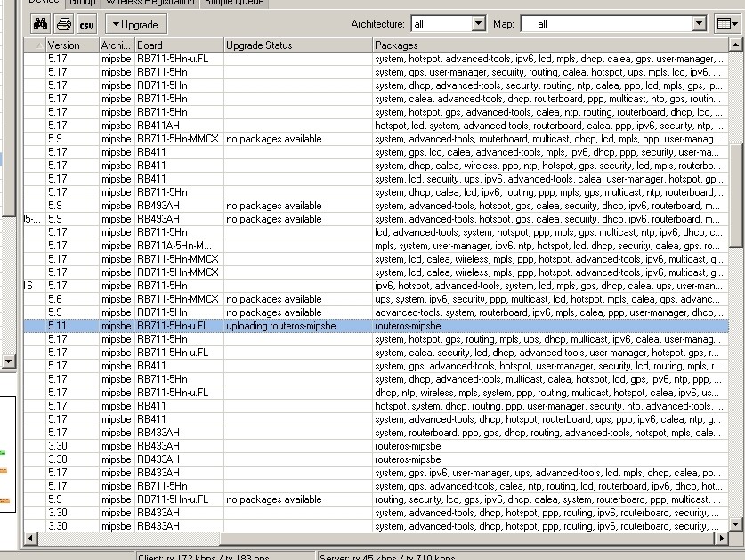Click the first sort-arrow column header
Viewport: 745px width, 560px height.
click(35, 45)
